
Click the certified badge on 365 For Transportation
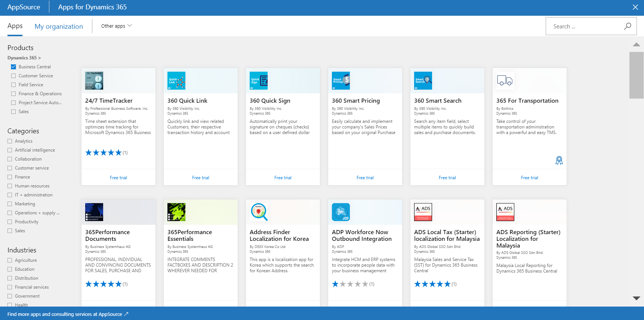click(x=559, y=161)
